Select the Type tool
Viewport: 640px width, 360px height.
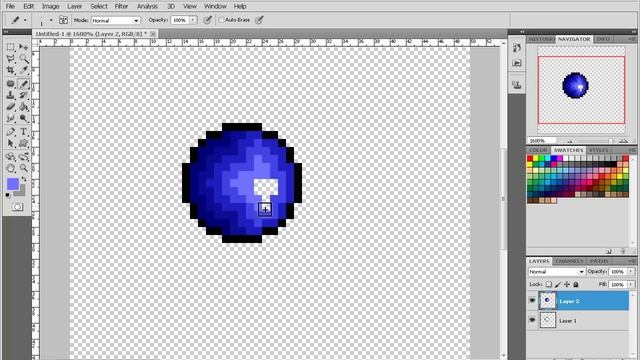click(24, 131)
